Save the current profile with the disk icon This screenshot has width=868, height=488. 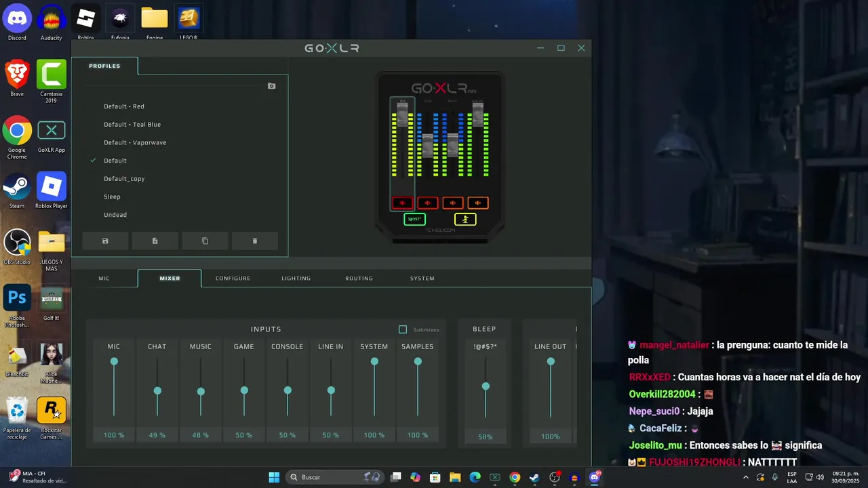click(x=105, y=241)
